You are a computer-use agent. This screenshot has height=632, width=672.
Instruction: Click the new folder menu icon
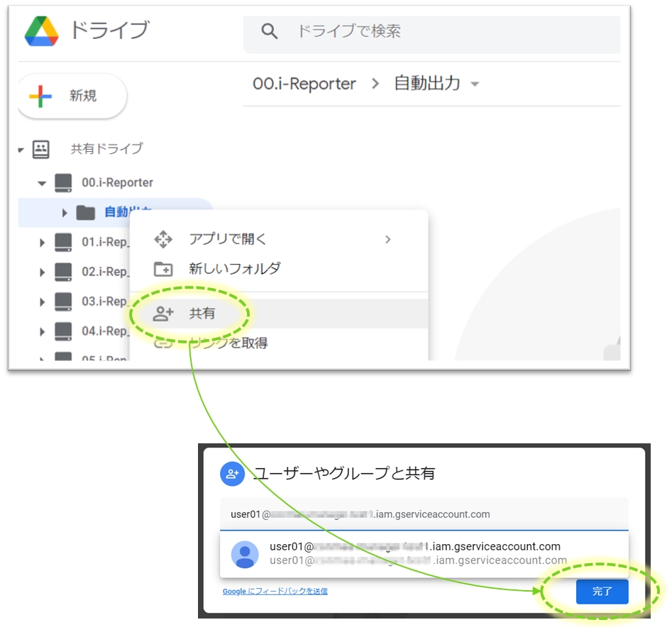click(163, 269)
